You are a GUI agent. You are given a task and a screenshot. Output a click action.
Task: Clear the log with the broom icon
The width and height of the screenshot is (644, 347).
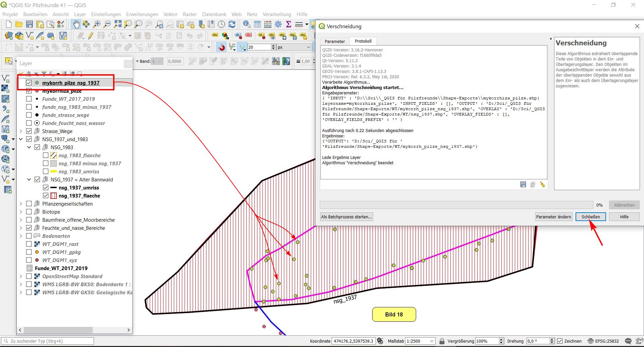click(543, 184)
